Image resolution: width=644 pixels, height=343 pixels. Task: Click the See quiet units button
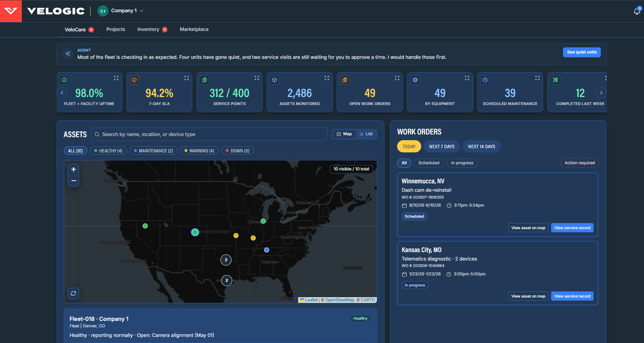tap(582, 52)
